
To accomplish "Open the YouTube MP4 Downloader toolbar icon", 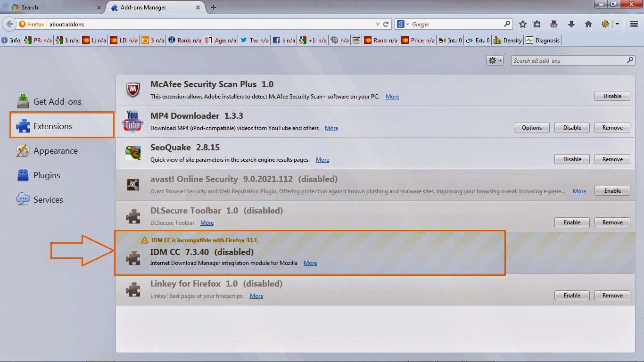I will click(x=554, y=24).
